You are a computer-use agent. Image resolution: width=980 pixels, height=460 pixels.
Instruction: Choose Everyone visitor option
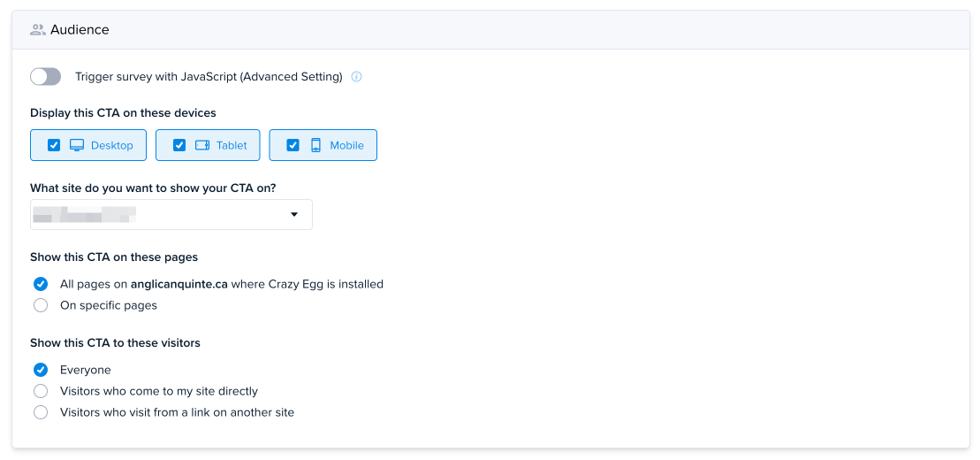coord(41,370)
